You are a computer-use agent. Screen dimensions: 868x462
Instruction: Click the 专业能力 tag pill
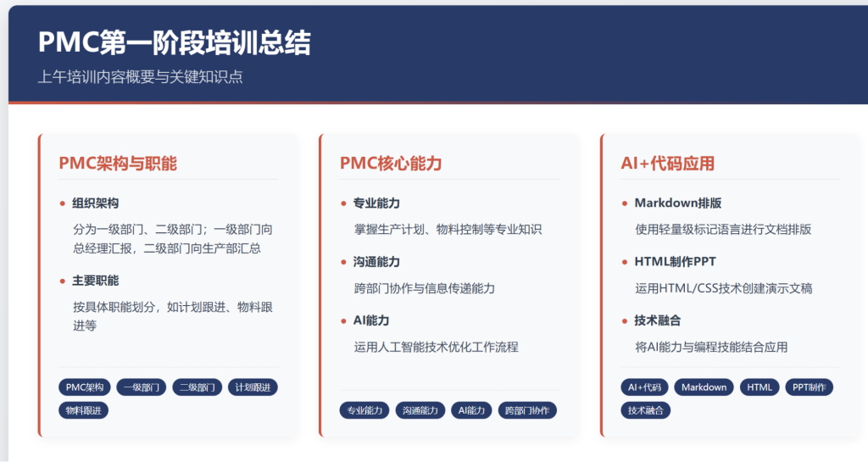[x=364, y=410]
